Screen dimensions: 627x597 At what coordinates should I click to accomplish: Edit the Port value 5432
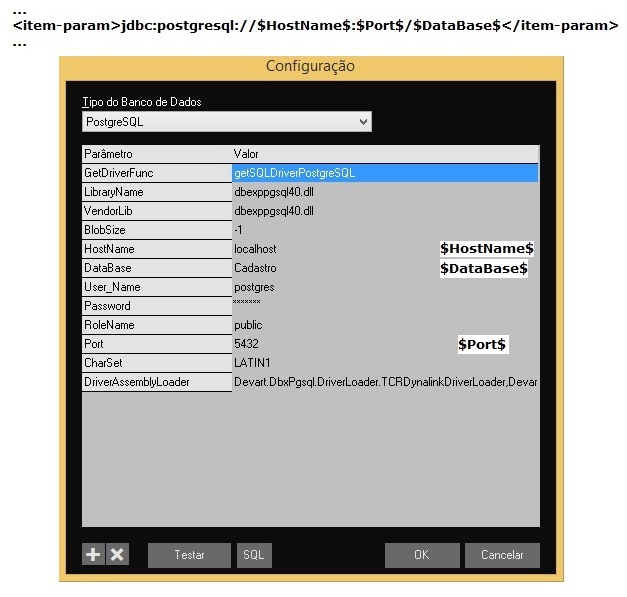tap(246, 344)
